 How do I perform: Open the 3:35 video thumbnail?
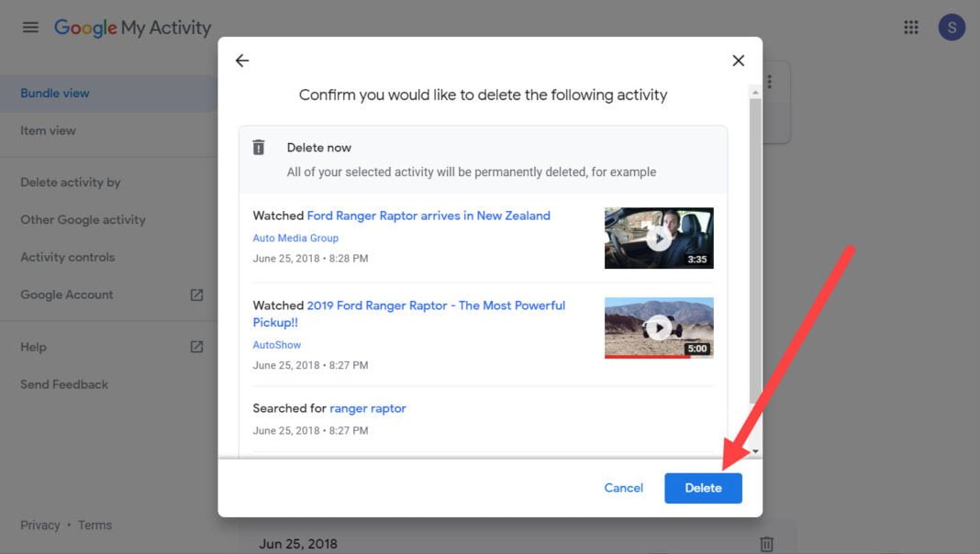pyautogui.click(x=659, y=238)
